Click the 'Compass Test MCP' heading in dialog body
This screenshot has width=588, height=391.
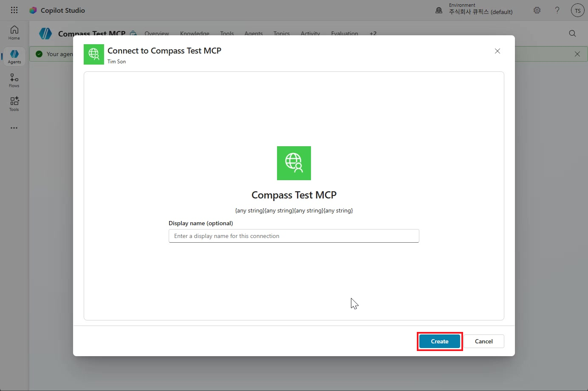coord(294,195)
